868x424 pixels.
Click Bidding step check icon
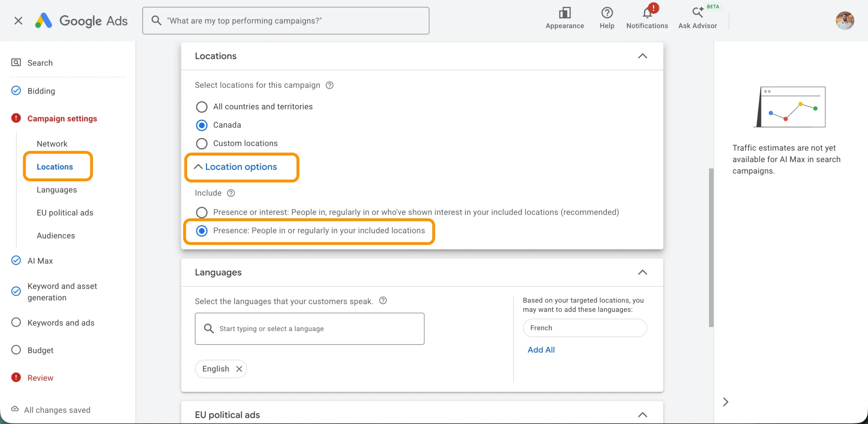16,90
